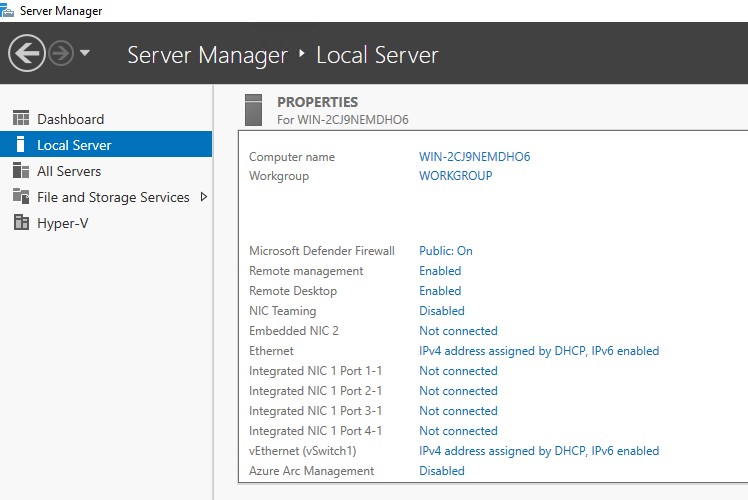
Task: Configure the Remote Desktop Enabled setting
Action: tap(440, 291)
